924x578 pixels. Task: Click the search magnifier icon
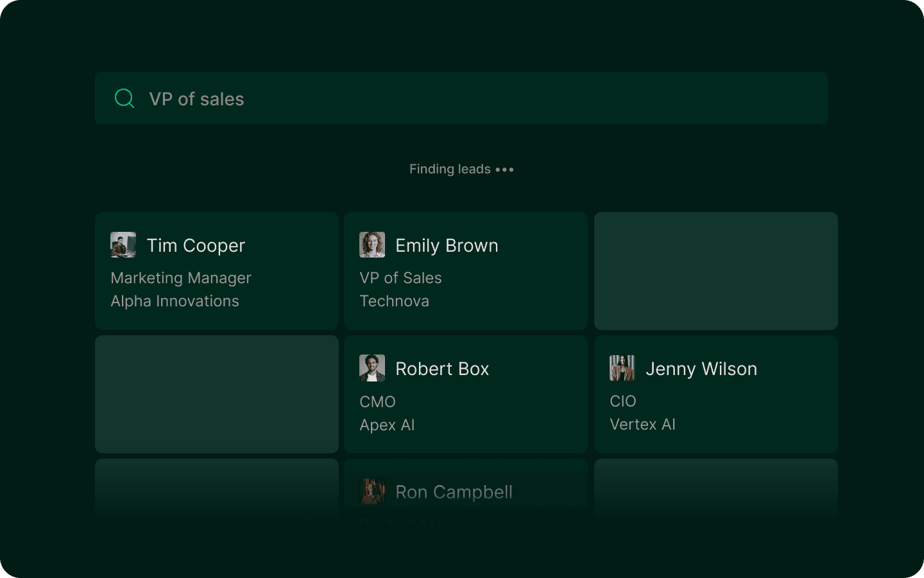pyautogui.click(x=124, y=98)
